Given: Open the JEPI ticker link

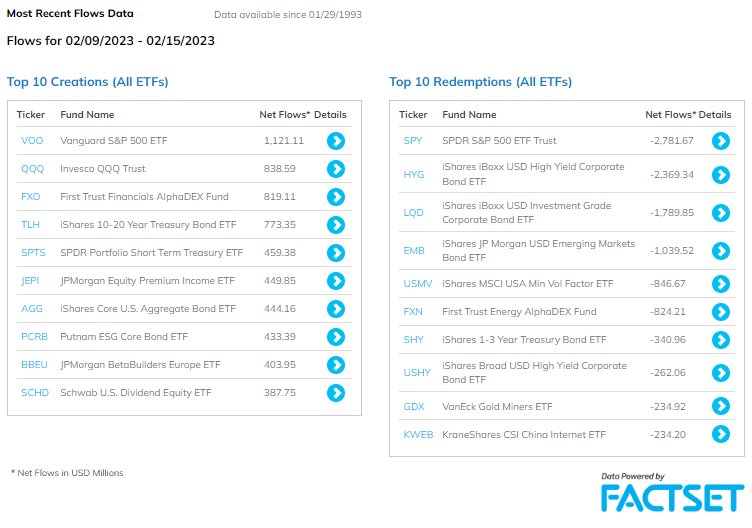Looking at the screenshot, I should pos(30,281).
